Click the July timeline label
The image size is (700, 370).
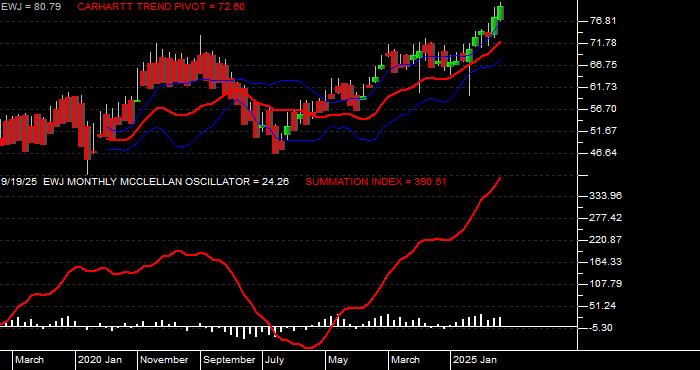[x=275, y=360]
